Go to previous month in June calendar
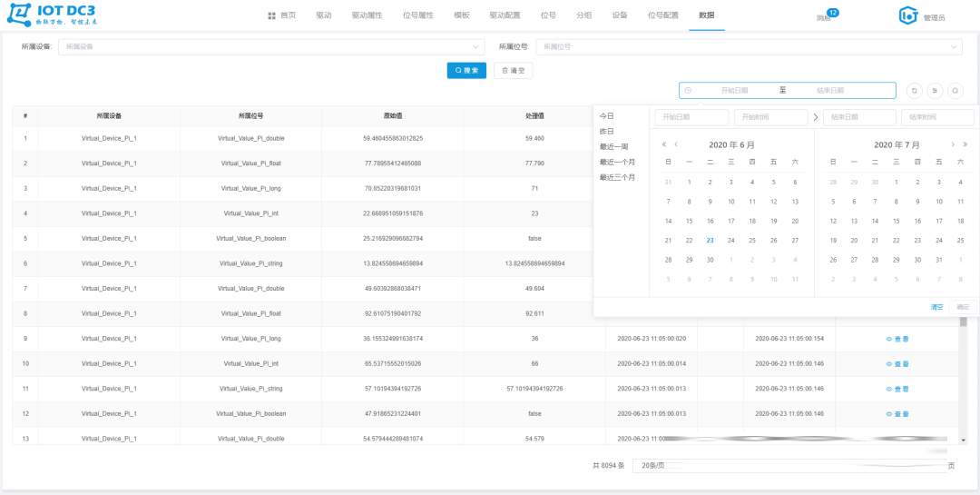980x495 pixels. (x=675, y=144)
